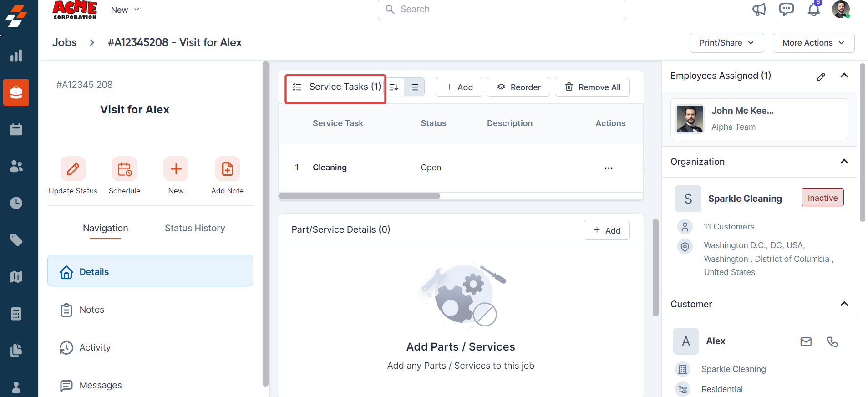Click Reorder service tasks button
Image resolution: width=868 pixels, height=397 pixels.
coord(518,87)
